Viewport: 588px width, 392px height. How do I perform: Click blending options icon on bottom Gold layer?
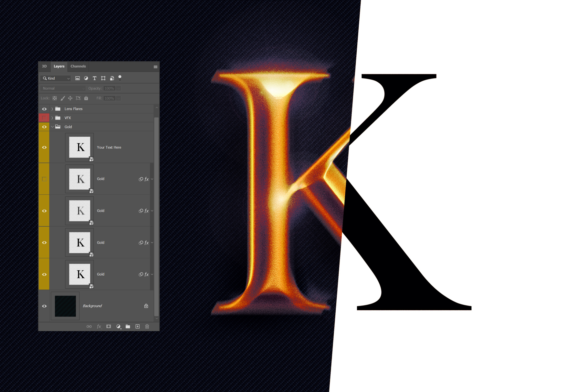141,274
